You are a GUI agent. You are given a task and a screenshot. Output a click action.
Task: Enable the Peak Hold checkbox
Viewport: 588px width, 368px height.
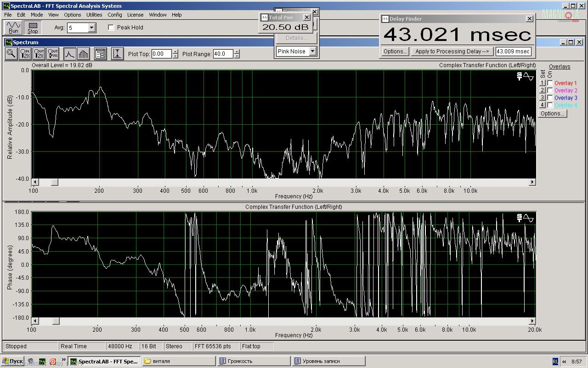(111, 28)
